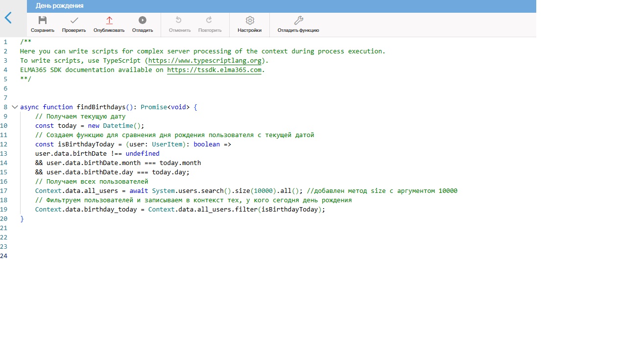Click line number 8 in gutter
644x355 pixels.
pyautogui.click(x=5, y=107)
